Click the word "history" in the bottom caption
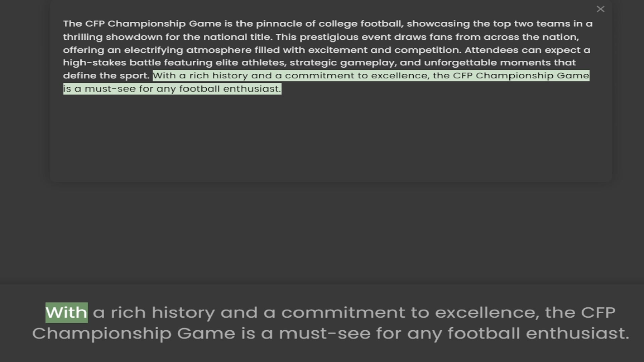 (183, 313)
